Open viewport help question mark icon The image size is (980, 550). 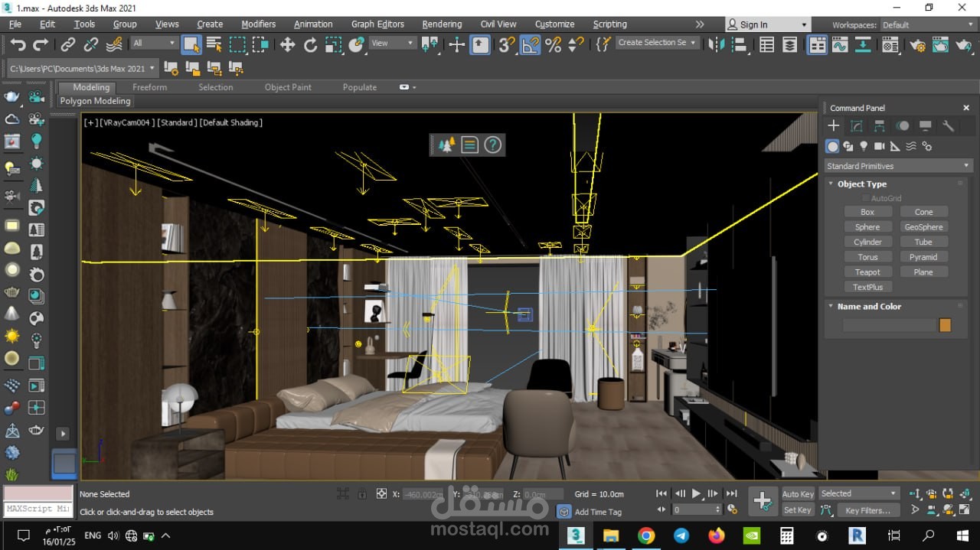point(493,145)
